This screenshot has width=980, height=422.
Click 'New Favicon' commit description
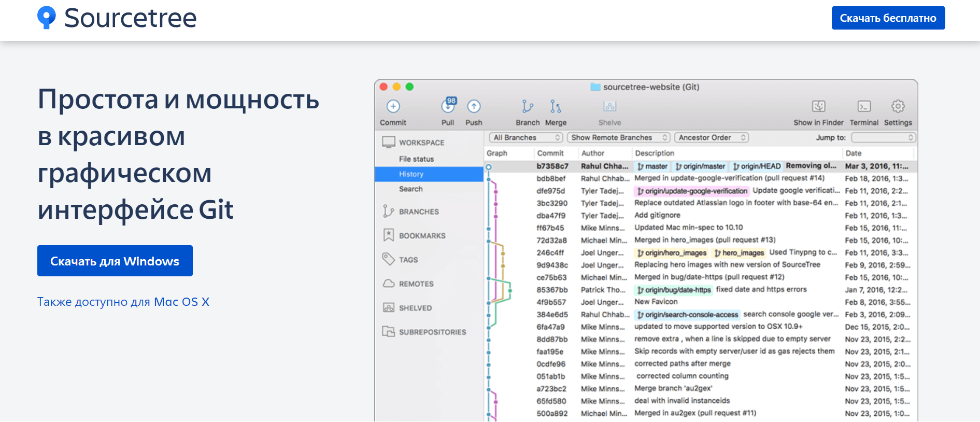[656, 302]
